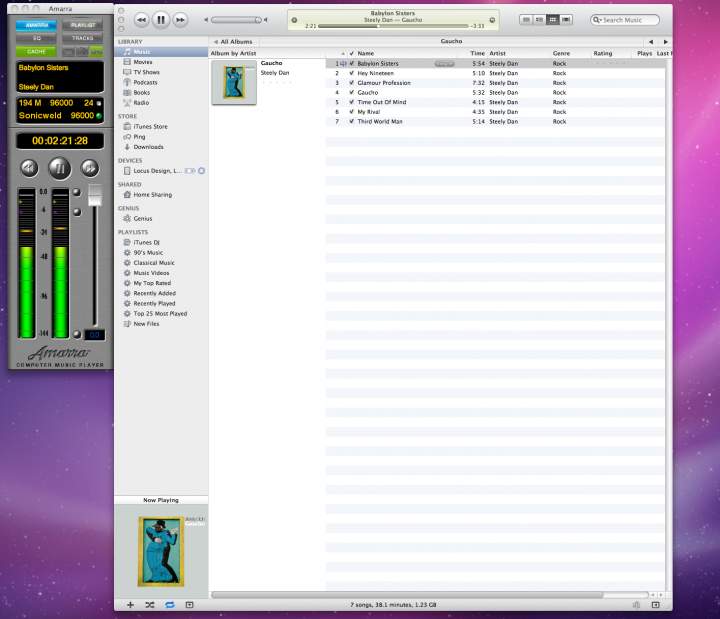Create a new playlist with plus icon
Image resolution: width=720 pixels, height=619 pixels.
pos(130,605)
